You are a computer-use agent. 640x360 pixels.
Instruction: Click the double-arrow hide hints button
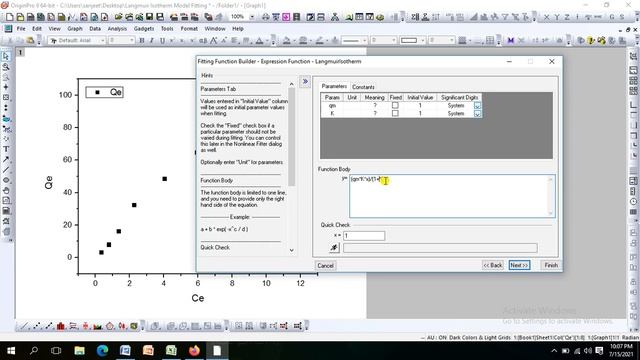[x=305, y=82]
